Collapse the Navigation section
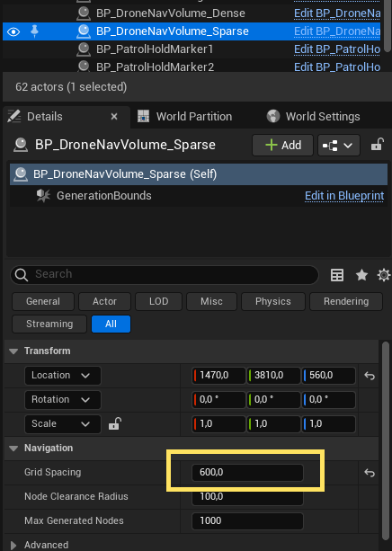Screen dimensions: 392x551 pyautogui.click(x=13, y=449)
